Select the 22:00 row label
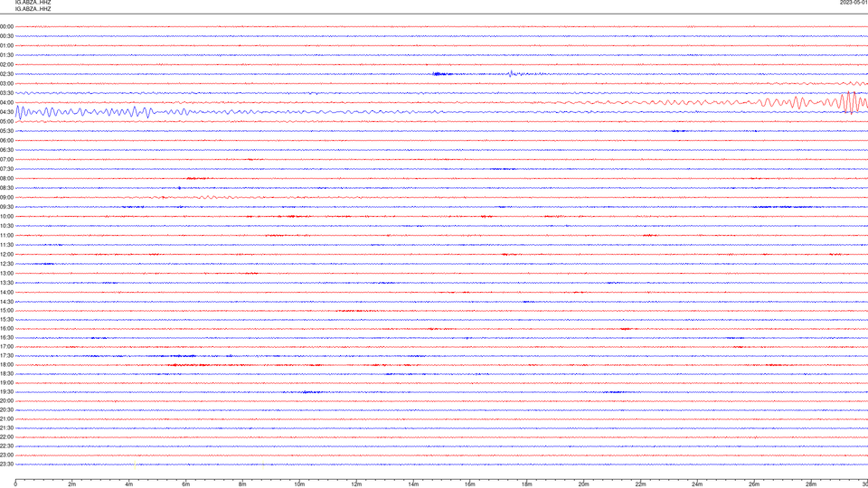Screen dimensions: 868x488 tap(6, 437)
